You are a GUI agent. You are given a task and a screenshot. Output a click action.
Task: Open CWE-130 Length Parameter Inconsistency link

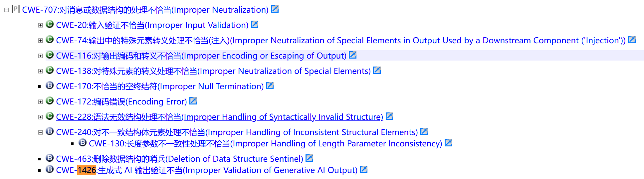(x=265, y=143)
